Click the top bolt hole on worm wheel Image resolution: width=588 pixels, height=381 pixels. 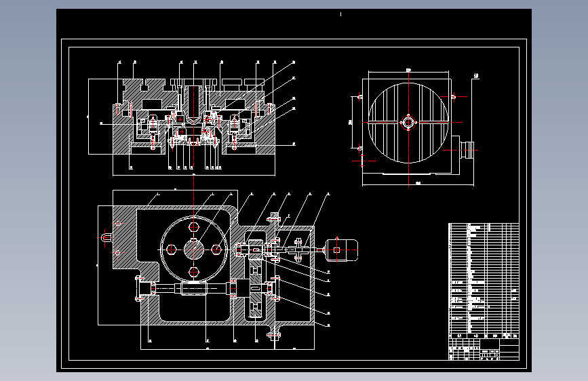tap(194, 227)
